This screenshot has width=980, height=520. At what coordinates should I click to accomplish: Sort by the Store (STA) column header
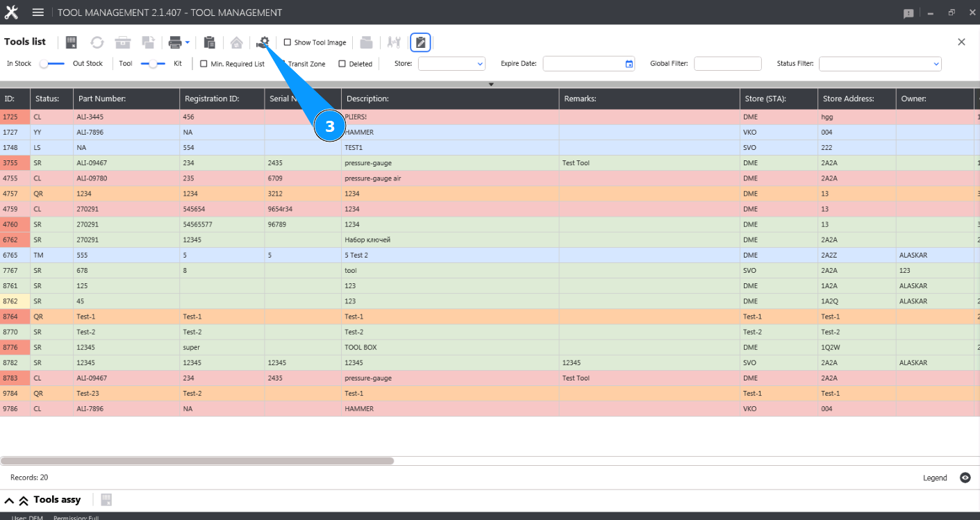(x=779, y=99)
